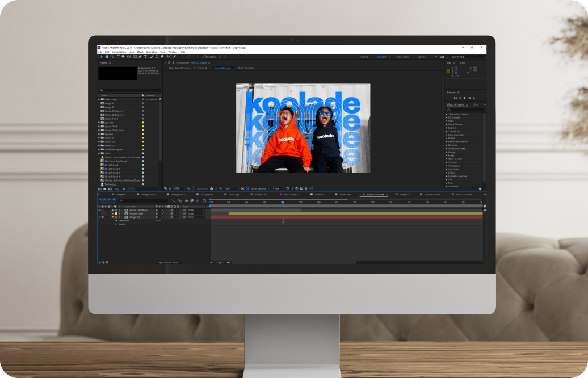This screenshot has height=378, width=588.
Task: Create new folder in Project panel
Action: 104,189
